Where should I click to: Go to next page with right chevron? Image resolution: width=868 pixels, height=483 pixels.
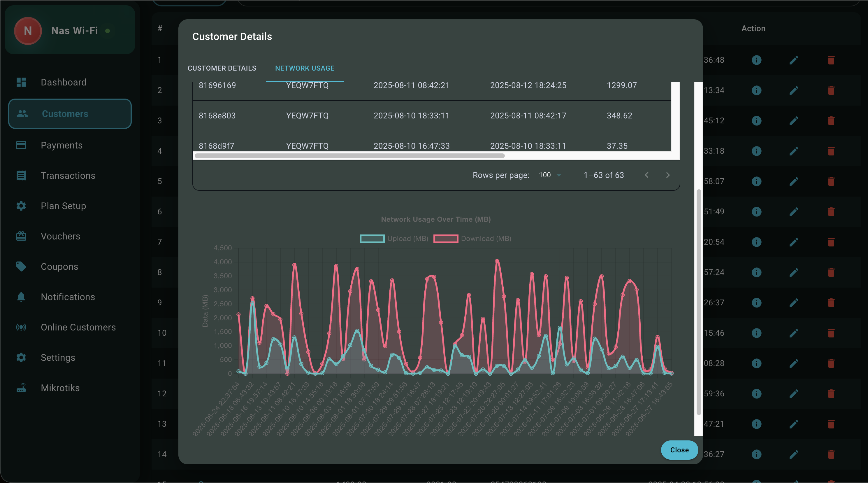click(x=668, y=175)
